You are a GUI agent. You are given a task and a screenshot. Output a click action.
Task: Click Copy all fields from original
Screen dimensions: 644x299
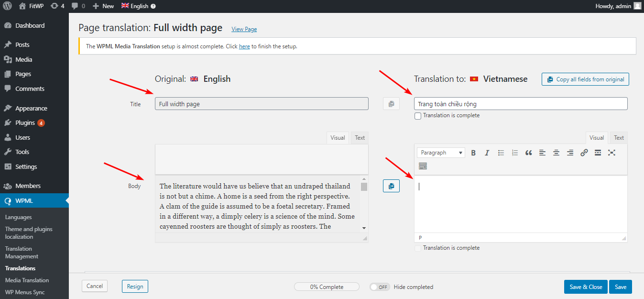pyautogui.click(x=585, y=79)
